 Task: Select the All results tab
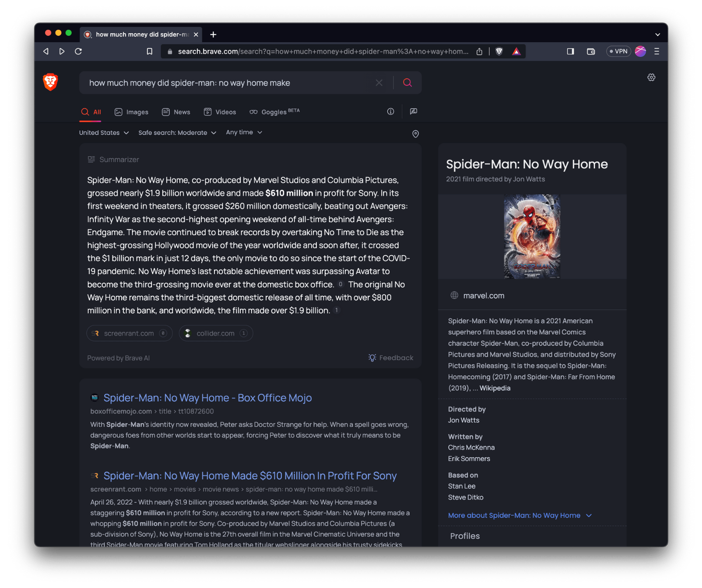pos(91,112)
